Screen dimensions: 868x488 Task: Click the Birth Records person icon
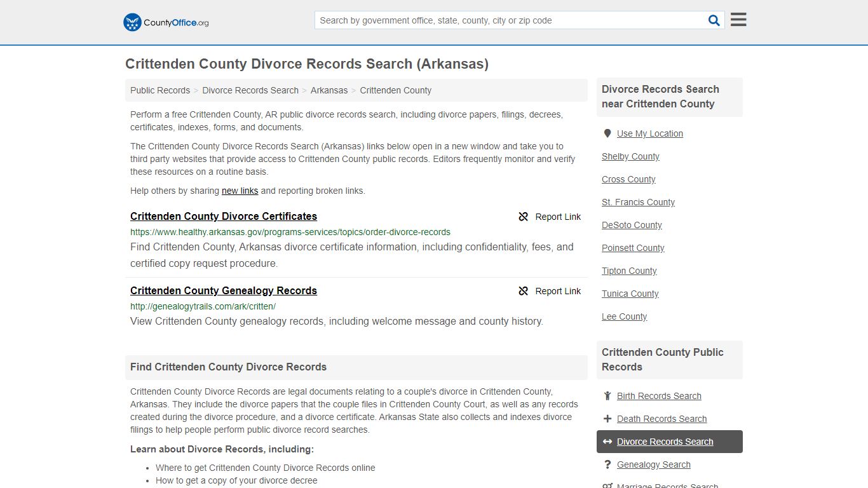click(607, 396)
